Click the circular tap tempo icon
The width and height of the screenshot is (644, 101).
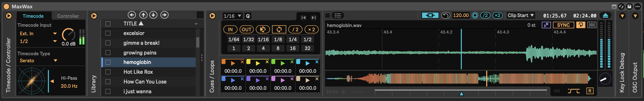475,15
